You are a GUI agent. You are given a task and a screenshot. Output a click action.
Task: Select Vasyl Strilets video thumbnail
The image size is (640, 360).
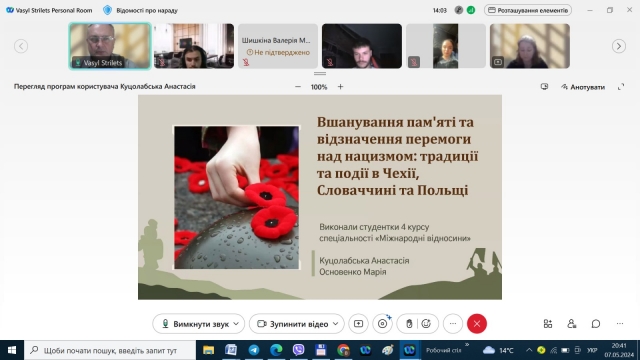pos(110,46)
